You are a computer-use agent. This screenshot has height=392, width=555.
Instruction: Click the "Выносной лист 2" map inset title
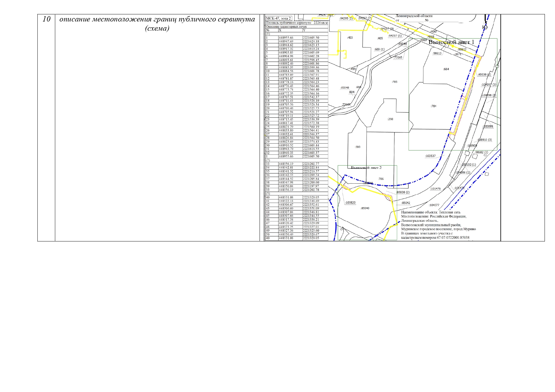[x=366, y=168]
